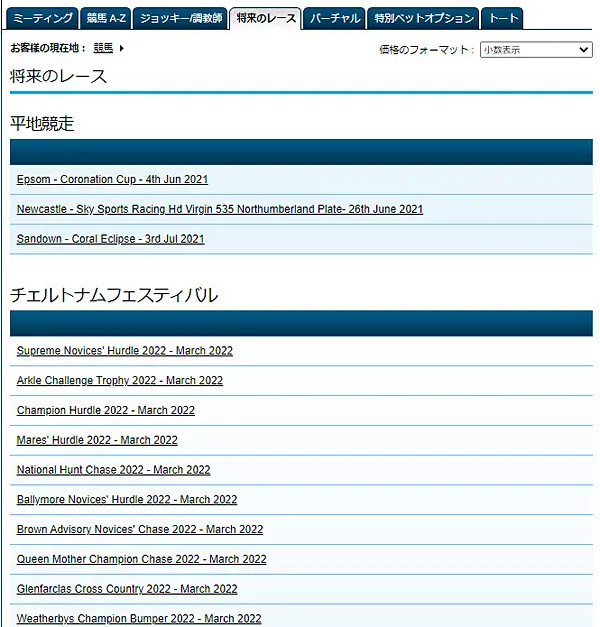Select Supreme Novices' Hurdle 2022 link

124,351
